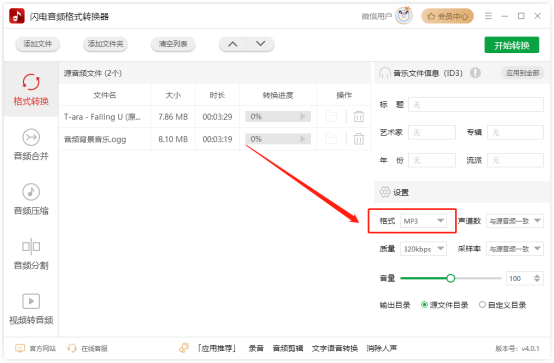The width and height of the screenshot is (554, 363).
Task: Open the 质量 320kbps quality dropdown
Action: tap(423, 249)
